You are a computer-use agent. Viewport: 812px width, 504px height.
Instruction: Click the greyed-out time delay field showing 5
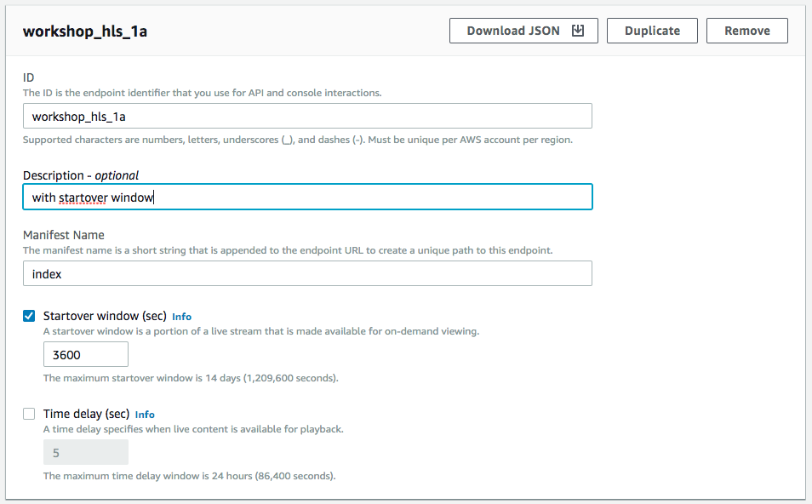[86, 452]
